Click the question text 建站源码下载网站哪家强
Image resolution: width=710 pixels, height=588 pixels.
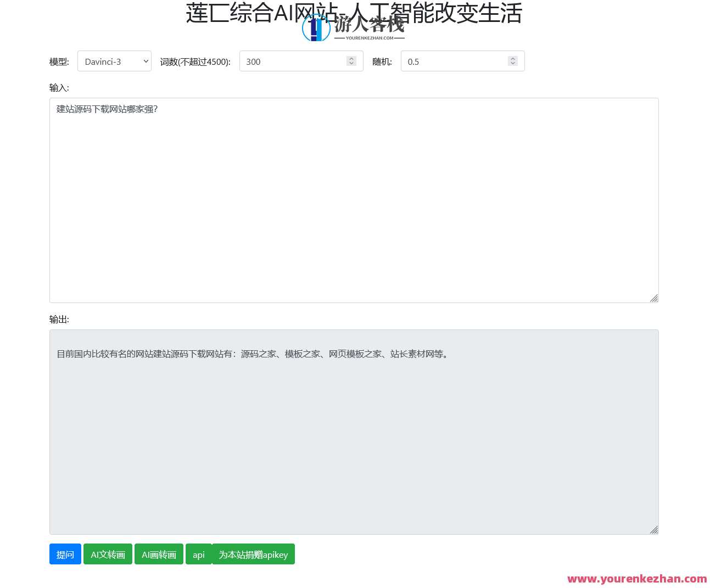pos(107,109)
